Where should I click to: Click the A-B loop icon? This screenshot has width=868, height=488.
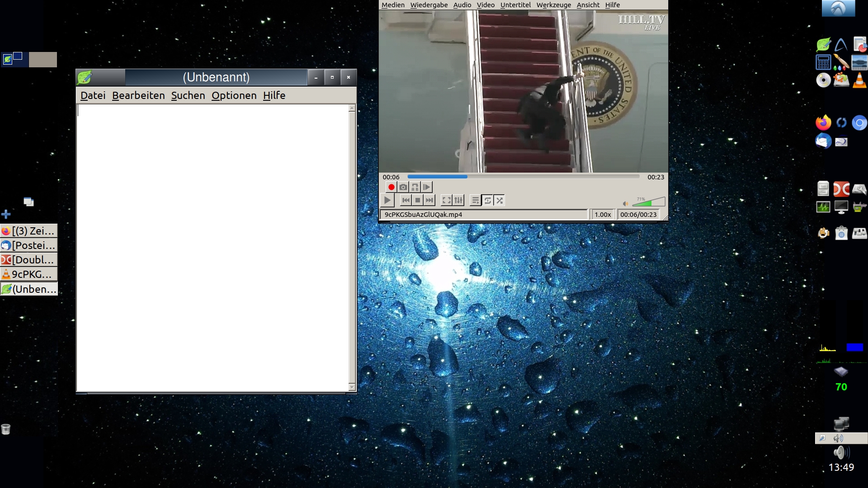(415, 187)
